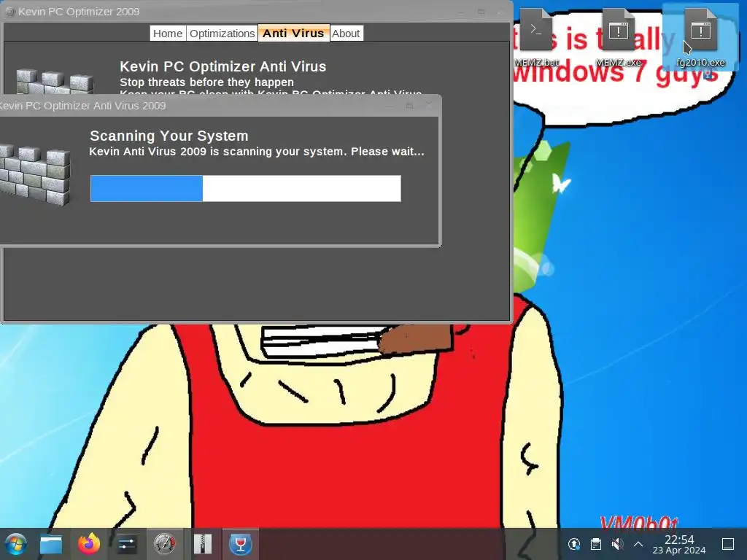This screenshot has height=560, width=747.
Task: Click the Kevin PC Optimizer 2009 title bar
Action: 256,12
